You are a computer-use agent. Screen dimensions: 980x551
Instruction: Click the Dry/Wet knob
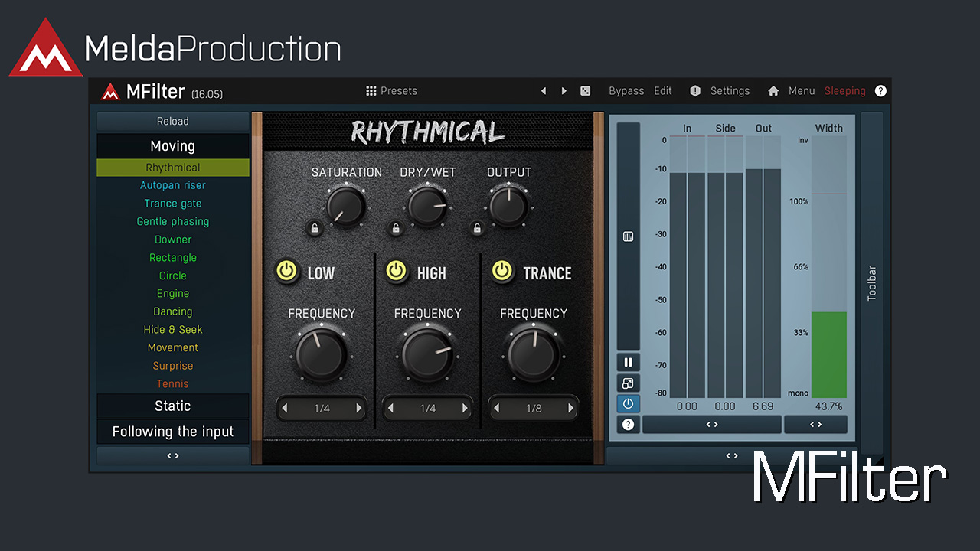pos(427,207)
